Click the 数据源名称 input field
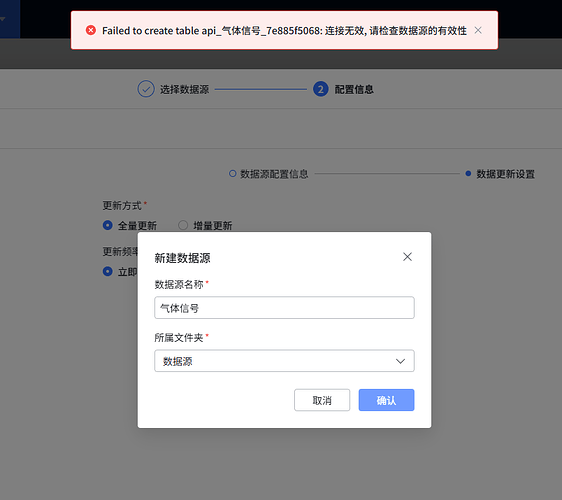 tap(284, 308)
